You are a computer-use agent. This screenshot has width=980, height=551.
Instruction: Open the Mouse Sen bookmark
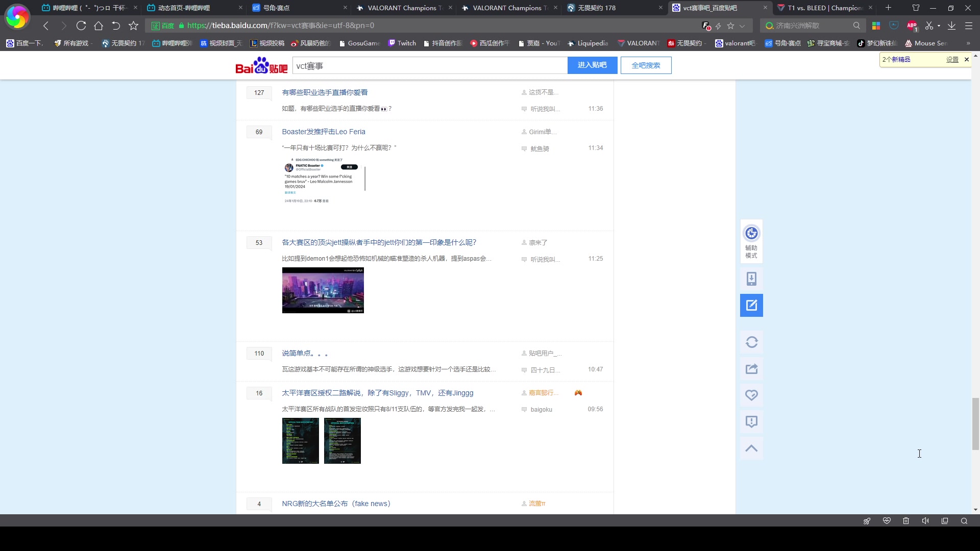pos(926,43)
